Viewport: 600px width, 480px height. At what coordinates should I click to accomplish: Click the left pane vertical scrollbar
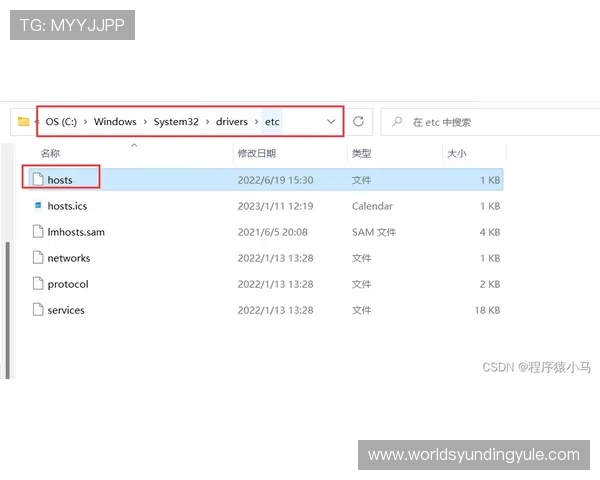pos(7,310)
